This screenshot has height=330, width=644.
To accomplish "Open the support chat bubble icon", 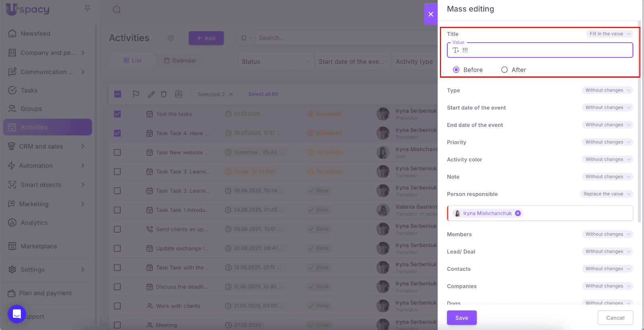I will coord(17,314).
